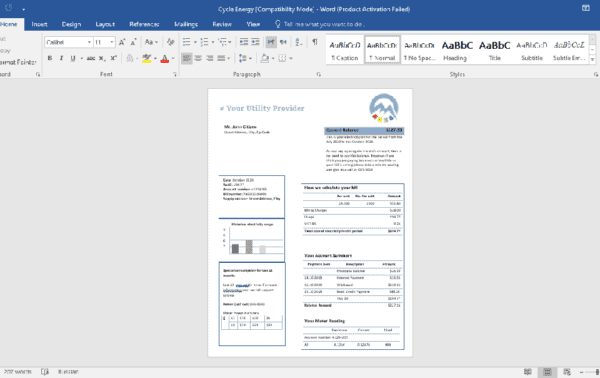Apply the Subtitle style
600x378 pixels.
coord(532,50)
